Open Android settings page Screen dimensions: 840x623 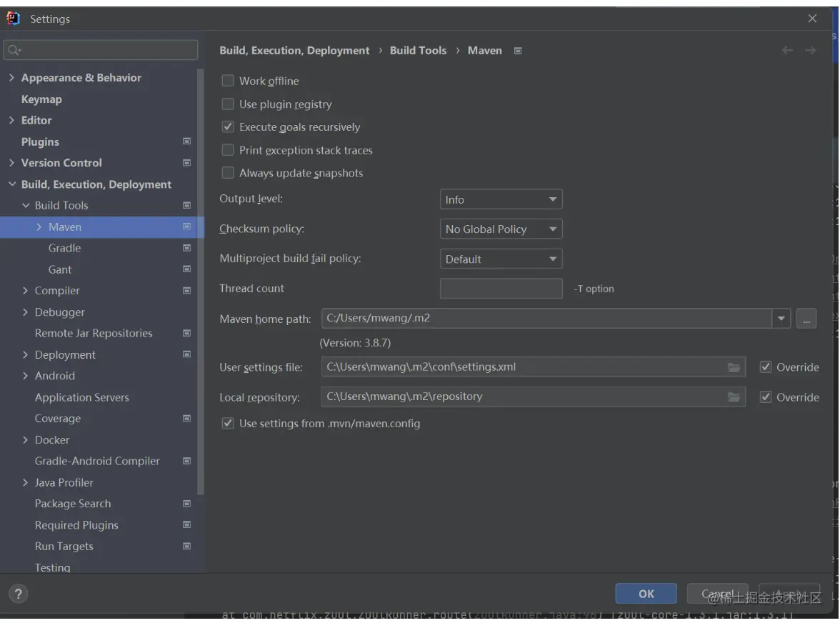coord(54,376)
